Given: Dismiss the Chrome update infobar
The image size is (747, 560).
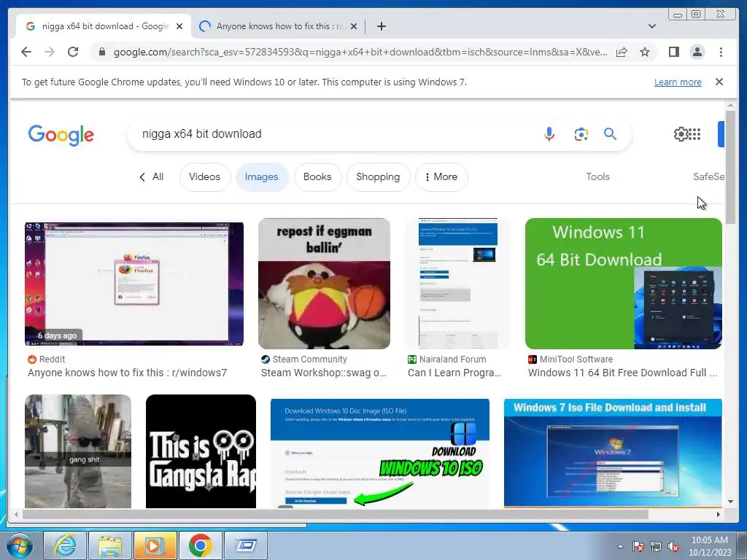Looking at the screenshot, I should click(719, 82).
